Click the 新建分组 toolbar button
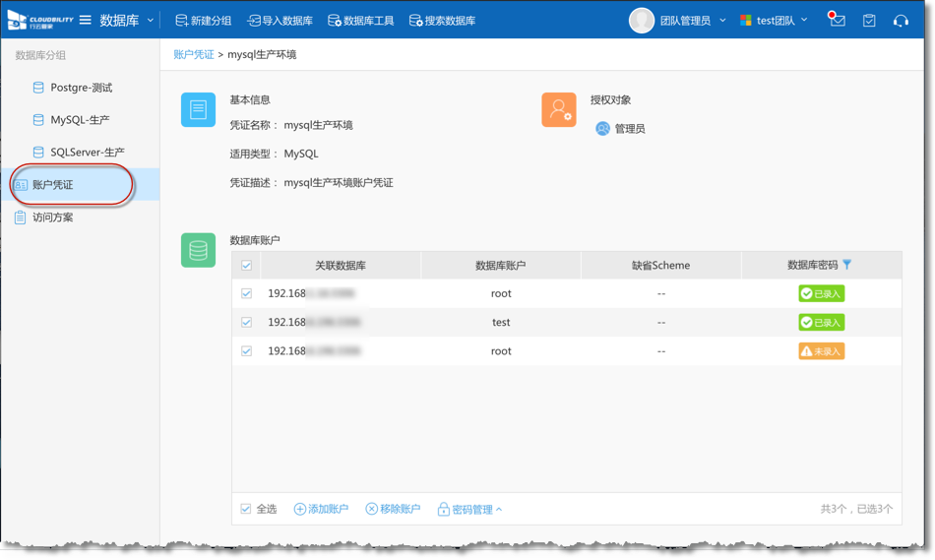Screen dimensions: 935x560 tap(203, 21)
